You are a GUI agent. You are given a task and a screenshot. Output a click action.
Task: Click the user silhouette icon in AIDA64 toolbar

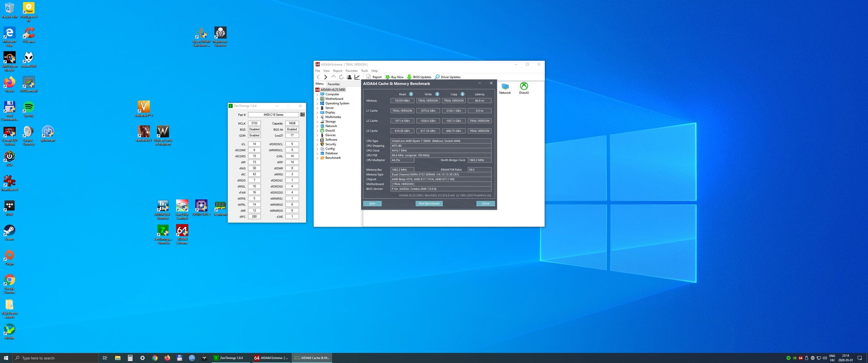click(349, 77)
